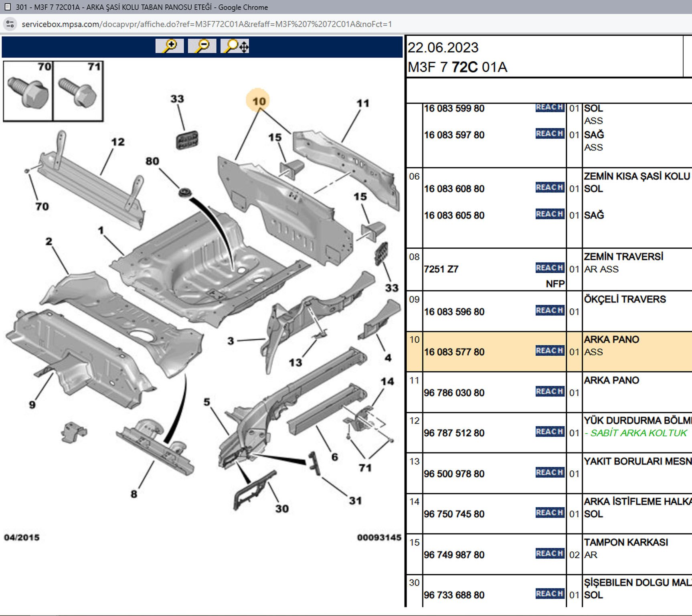Click REACH badge beside 96 749 987 80

click(x=550, y=553)
